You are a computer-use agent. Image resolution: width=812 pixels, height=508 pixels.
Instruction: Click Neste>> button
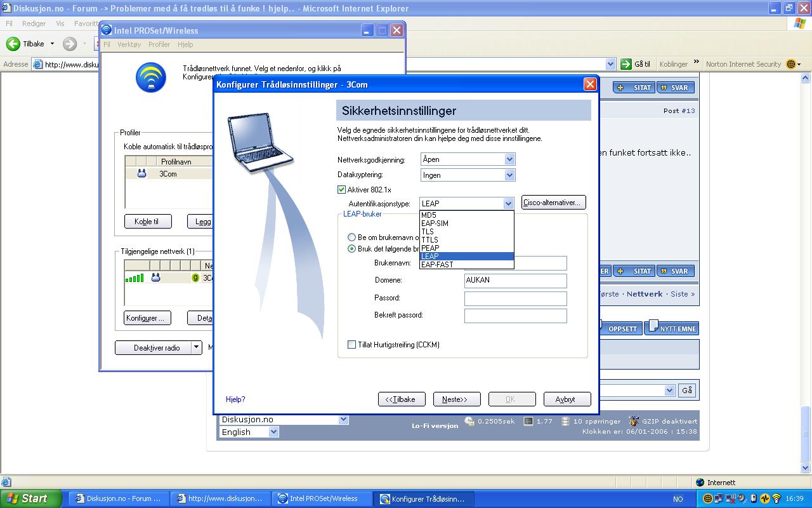pos(457,399)
